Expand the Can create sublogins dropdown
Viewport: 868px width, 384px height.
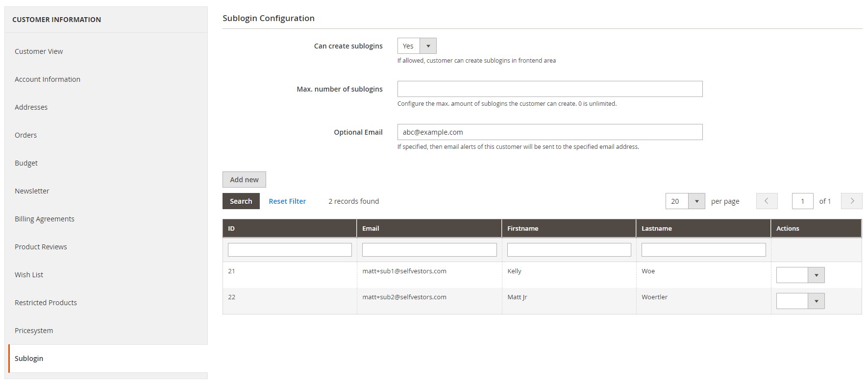(417, 46)
